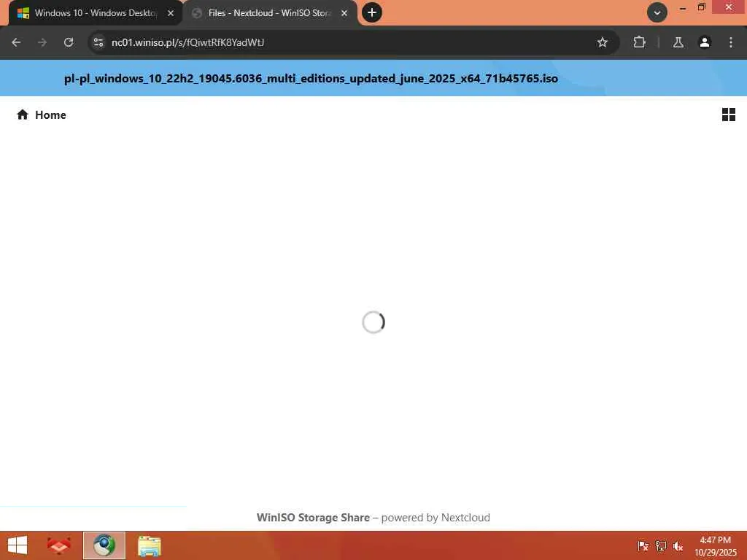747x560 pixels.
Task: Switch to Windows 10 - Windows Desktop tab
Action: pos(95,13)
